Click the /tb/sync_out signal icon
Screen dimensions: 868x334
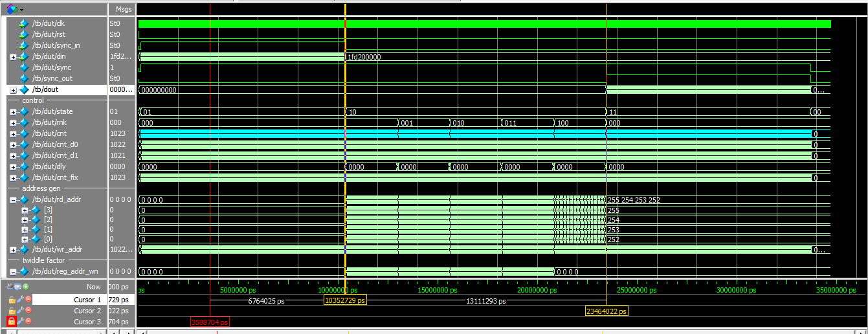(25, 78)
